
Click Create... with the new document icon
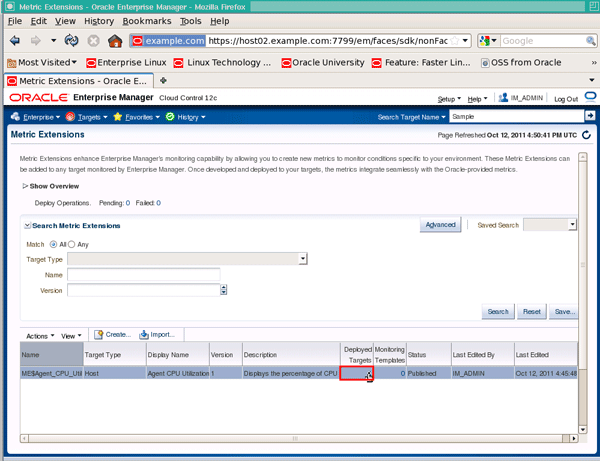113,334
